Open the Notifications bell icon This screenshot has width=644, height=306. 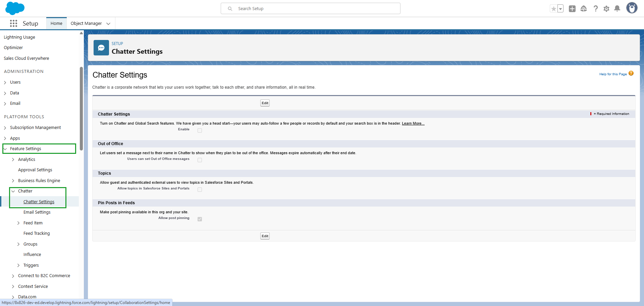pos(617,9)
